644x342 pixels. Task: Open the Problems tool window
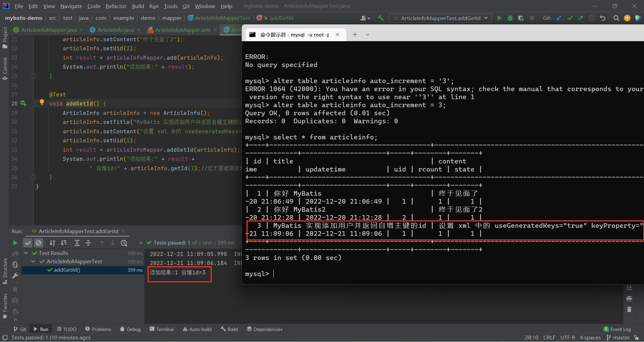[x=98, y=329]
